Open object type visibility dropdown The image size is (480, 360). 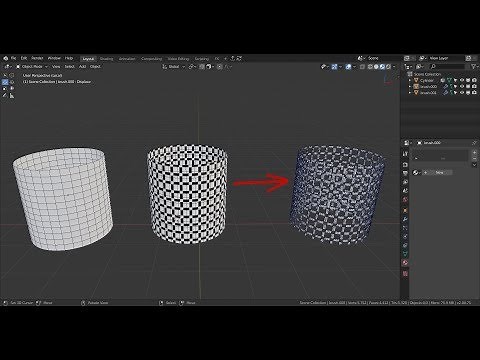click(325, 67)
